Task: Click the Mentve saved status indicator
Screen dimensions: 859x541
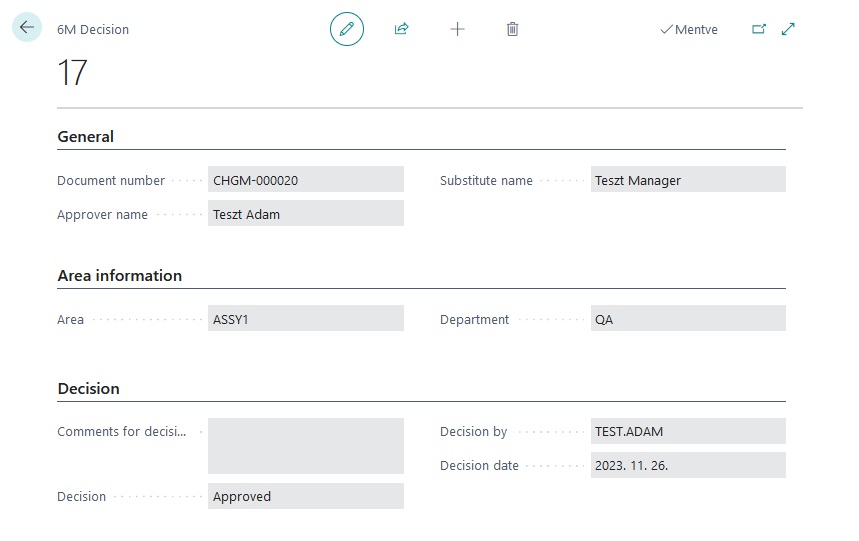Action: click(x=689, y=30)
